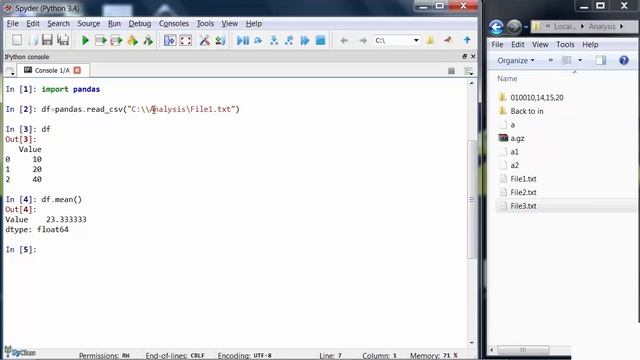Open the File menu in Spyder
Screen dimensions: 640x360
[13, 24]
